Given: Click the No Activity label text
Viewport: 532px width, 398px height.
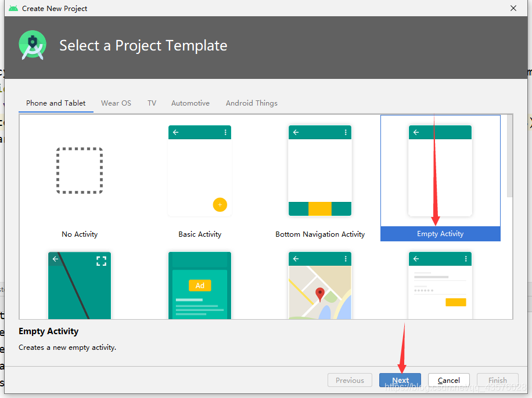Looking at the screenshot, I should point(80,234).
